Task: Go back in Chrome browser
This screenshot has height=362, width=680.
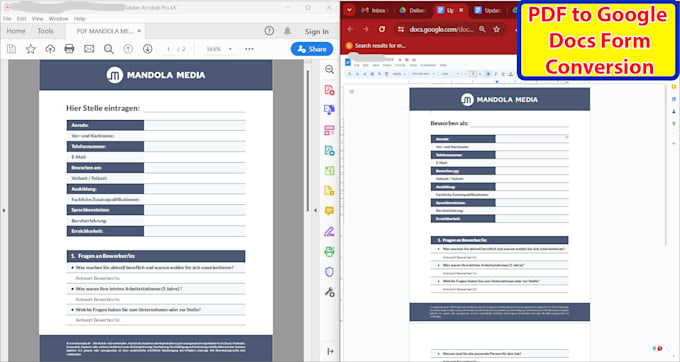Action: 350,29
